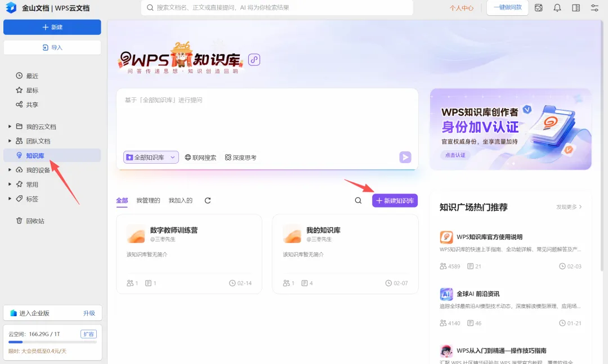Click the 升级 upgrade link
Viewport: 608px width, 364px height.
click(x=89, y=313)
